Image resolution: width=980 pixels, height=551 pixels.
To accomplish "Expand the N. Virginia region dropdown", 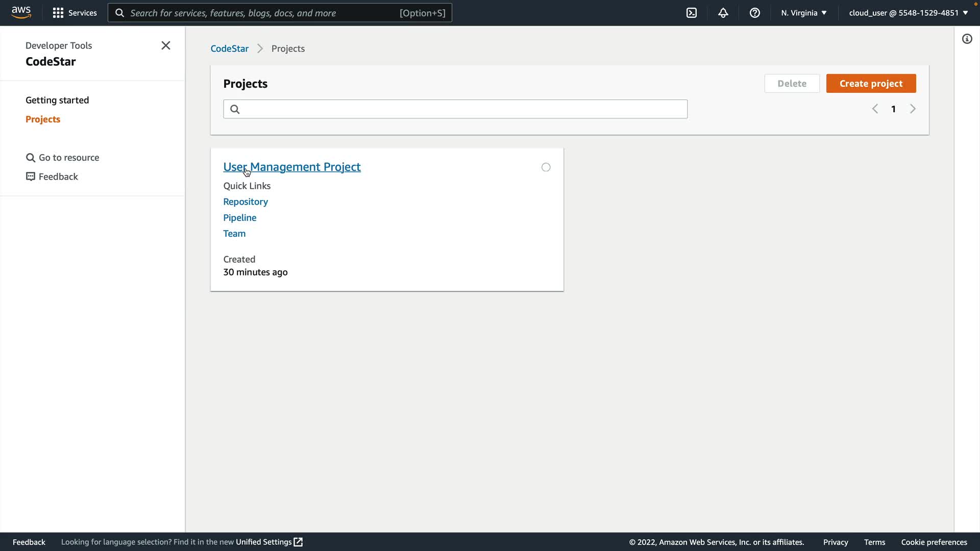I will point(804,13).
